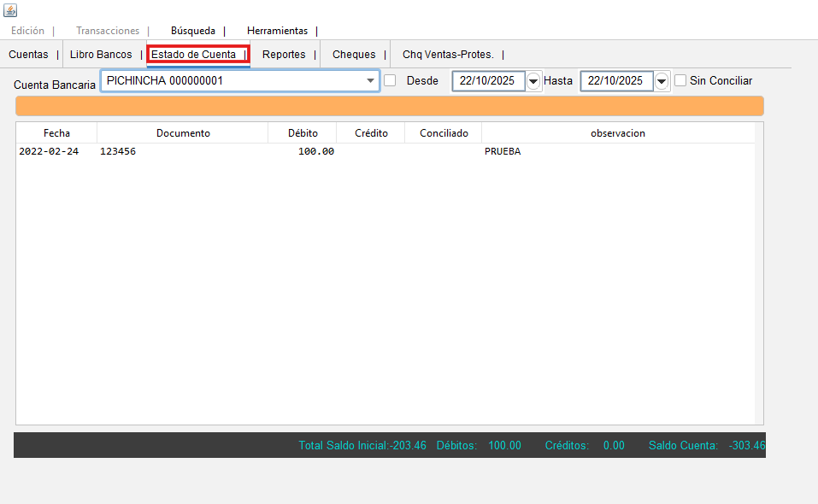Expand the Cuenta Bancaria combo box

371,80
